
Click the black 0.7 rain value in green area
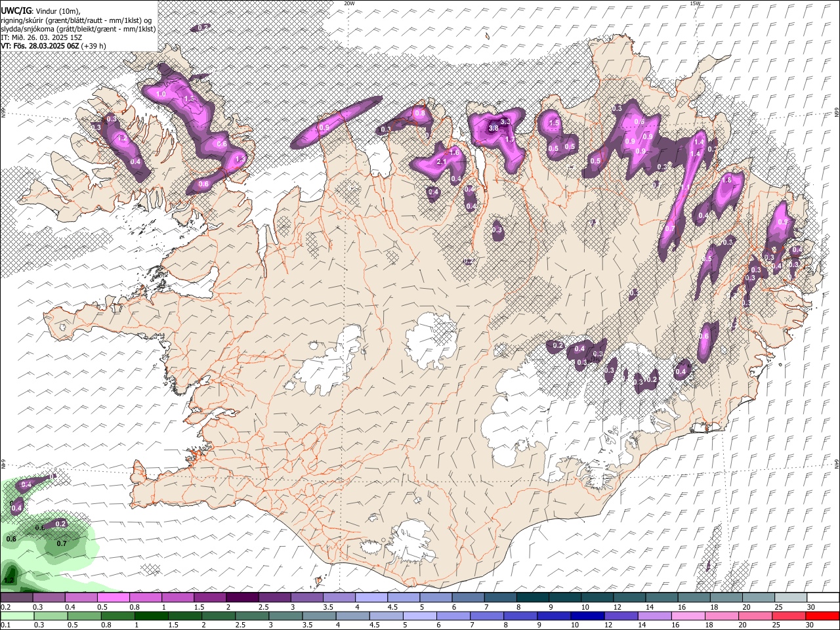tap(62, 543)
